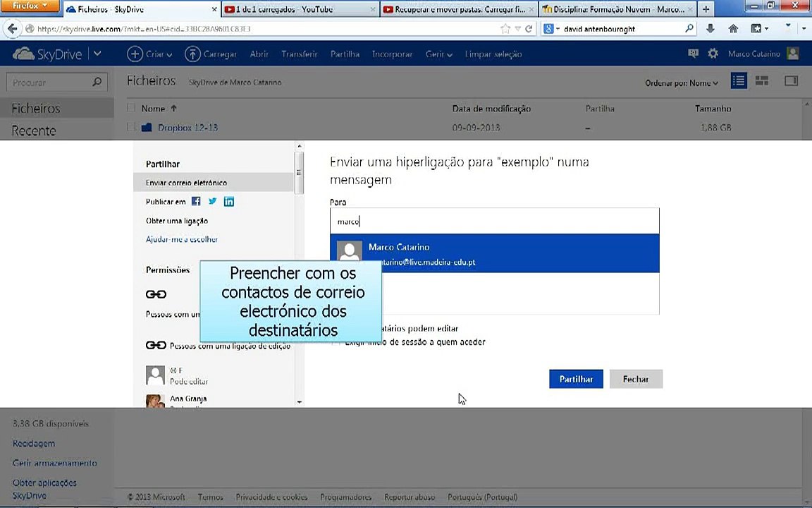Publish on LinkedIn icon
Image resolution: width=812 pixels, height=508 pixels.
click(x=229, y=201)
